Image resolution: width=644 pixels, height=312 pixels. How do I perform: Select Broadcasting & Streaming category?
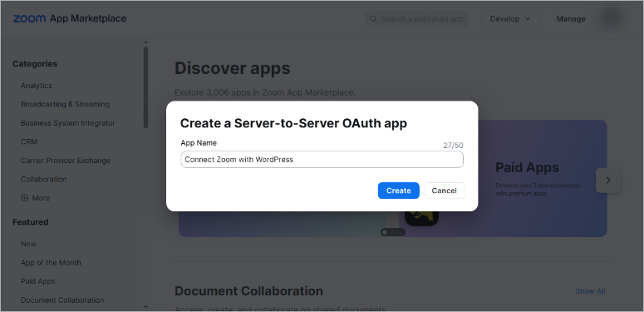[x=66, y=104]
